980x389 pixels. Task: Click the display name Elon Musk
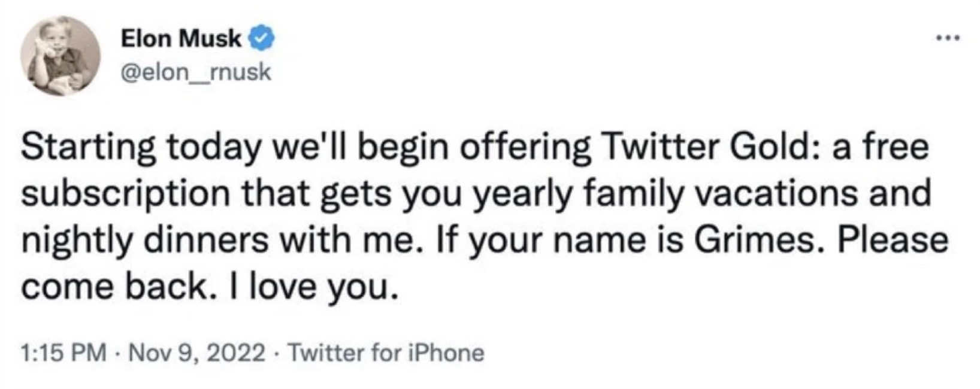(x=181, y=39)
